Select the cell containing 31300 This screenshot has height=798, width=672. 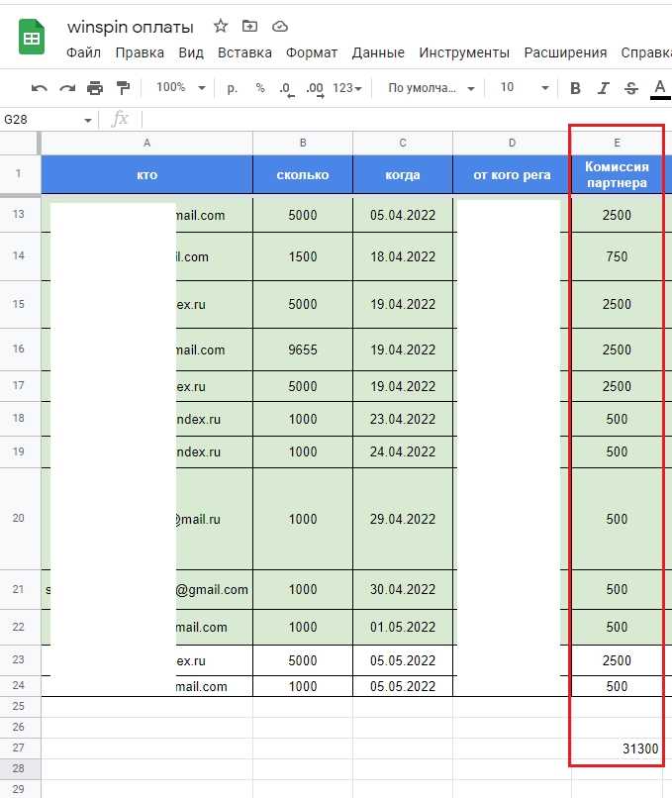[x=617, y=749]
